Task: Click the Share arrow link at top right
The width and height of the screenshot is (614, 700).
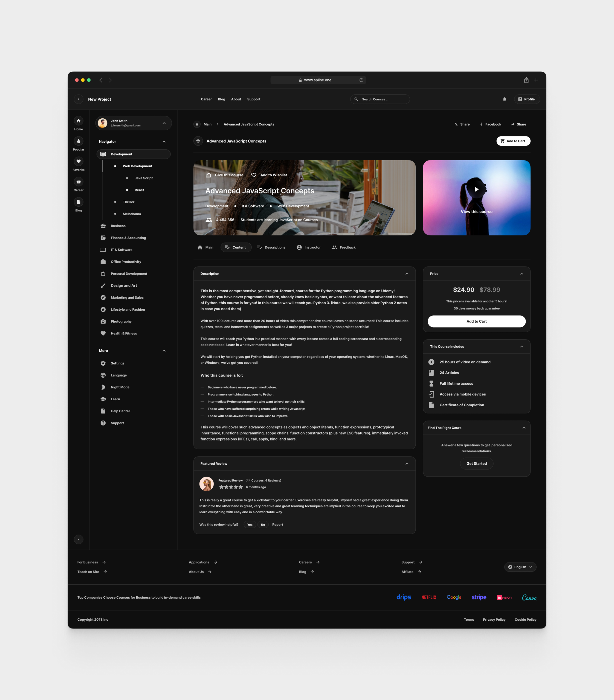Action: (519, 124)
